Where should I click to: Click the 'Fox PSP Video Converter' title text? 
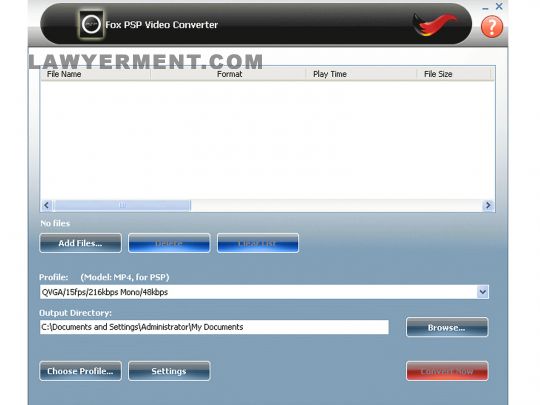161,25
